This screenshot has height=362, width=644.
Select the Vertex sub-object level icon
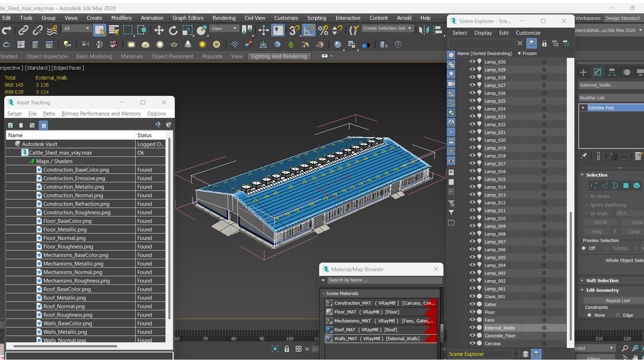[x=594, y=186]
